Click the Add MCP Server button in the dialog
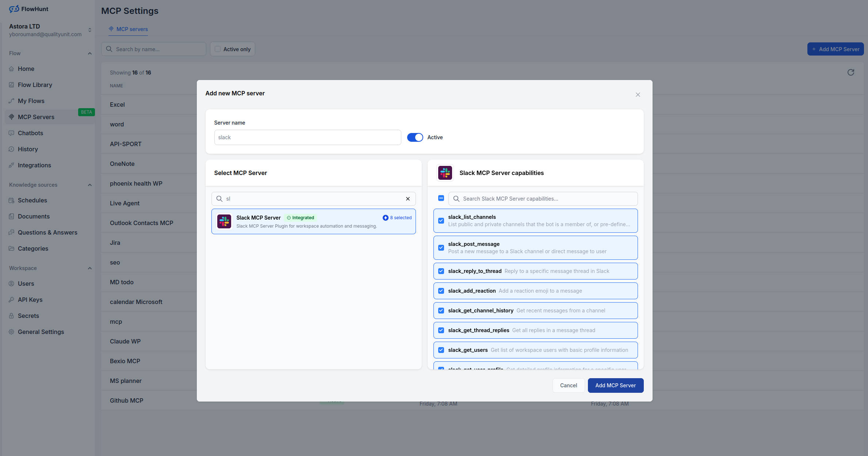The image size is (868, 456). tap(616, 385)
